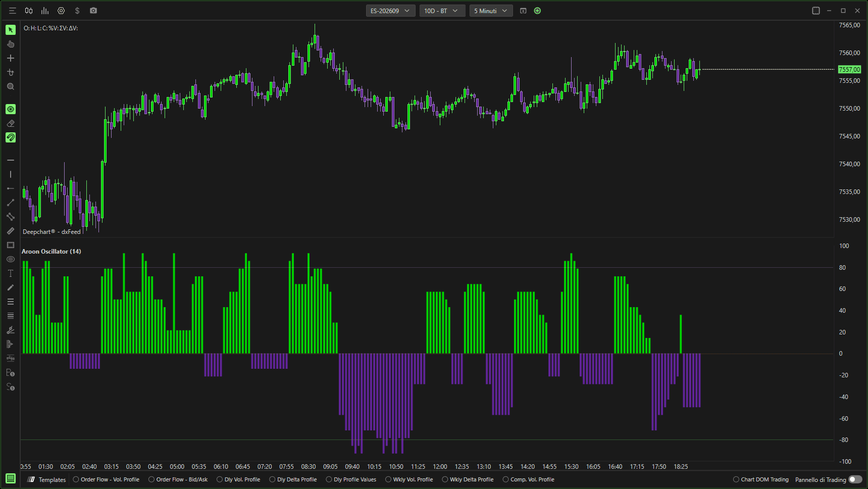The height and width of the screenshot is (489, 868).
Task: Click the 09:05 time axis label
Action: (x=330, y=467)
